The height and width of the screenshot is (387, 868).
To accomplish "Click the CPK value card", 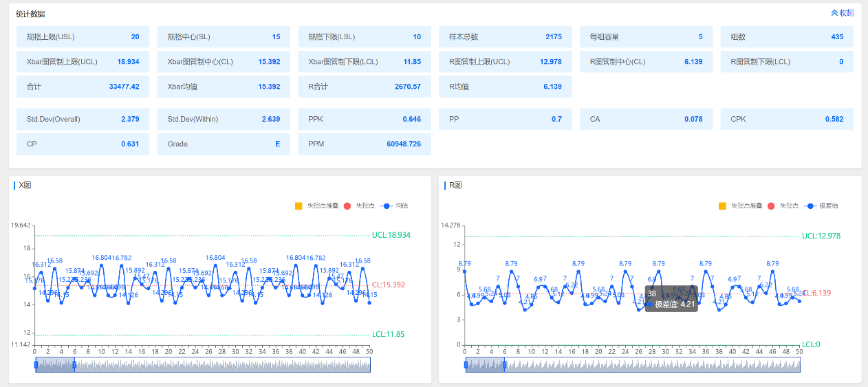I will pyautogui.click(x=787, y=120).
